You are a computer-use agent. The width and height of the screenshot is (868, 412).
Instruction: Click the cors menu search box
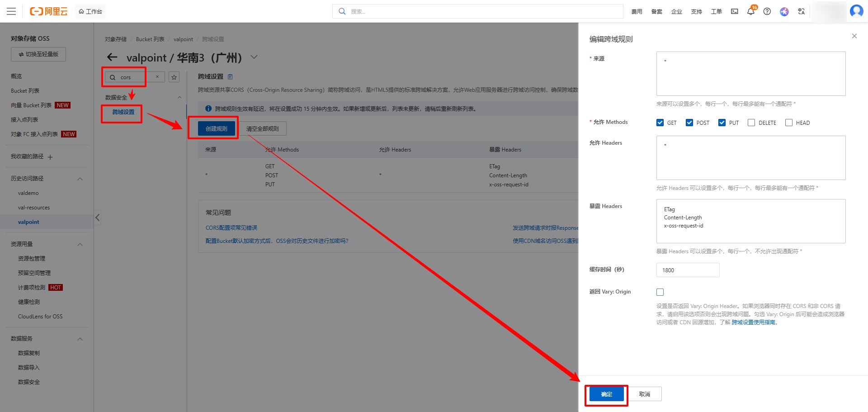coord(135,77)
